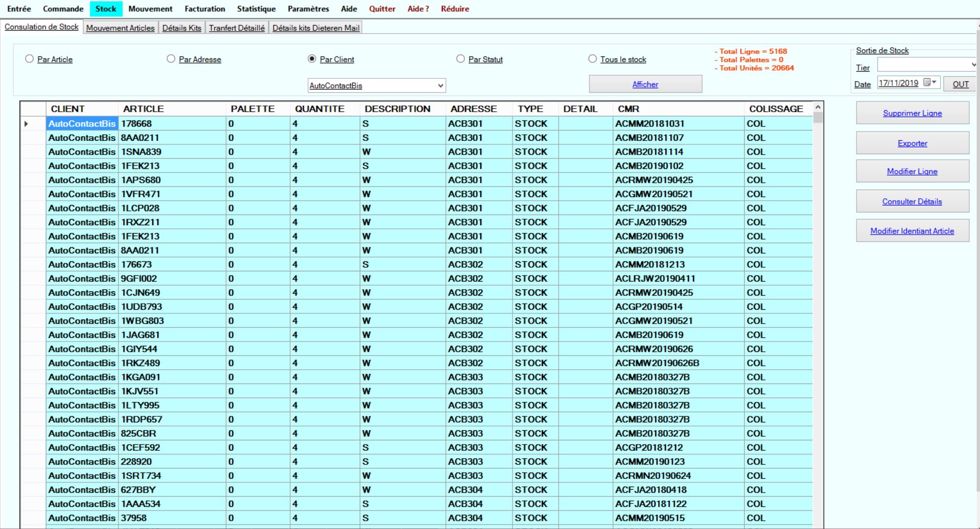
Task: Select article cell 1LCP028
Action: tap(172, 208)
